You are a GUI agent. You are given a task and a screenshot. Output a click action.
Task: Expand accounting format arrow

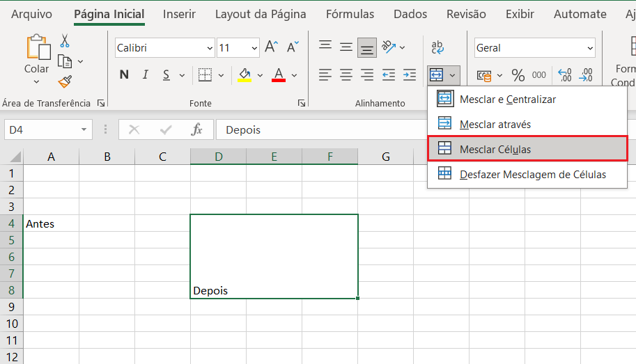point(499,75)
